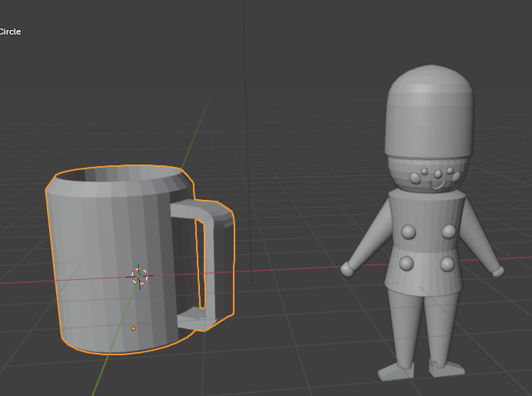Select the toy soldier's torso
This screenshot has height=396, width=532.
pyautogui.click(x=426, y=243)
